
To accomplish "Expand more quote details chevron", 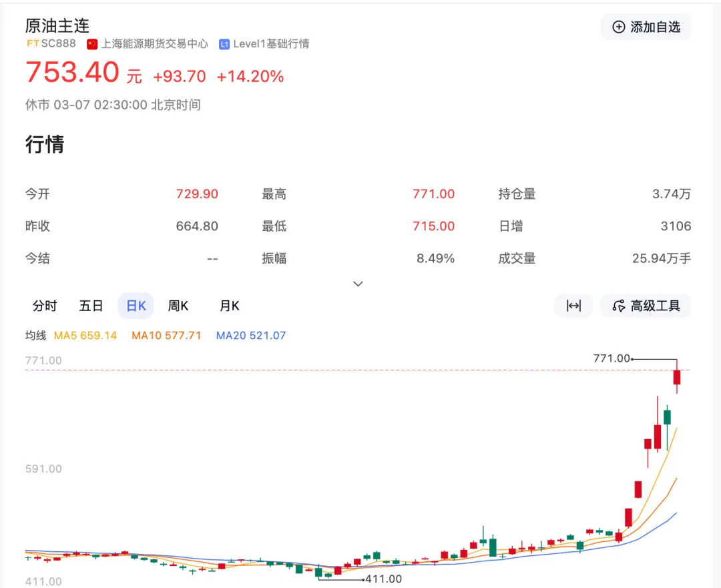I will 358,284.
